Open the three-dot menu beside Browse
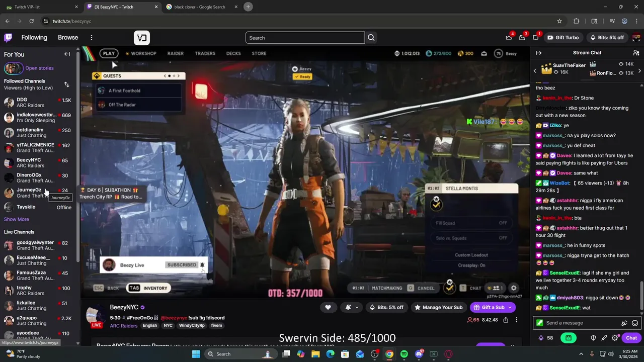 tap(91, 38)
